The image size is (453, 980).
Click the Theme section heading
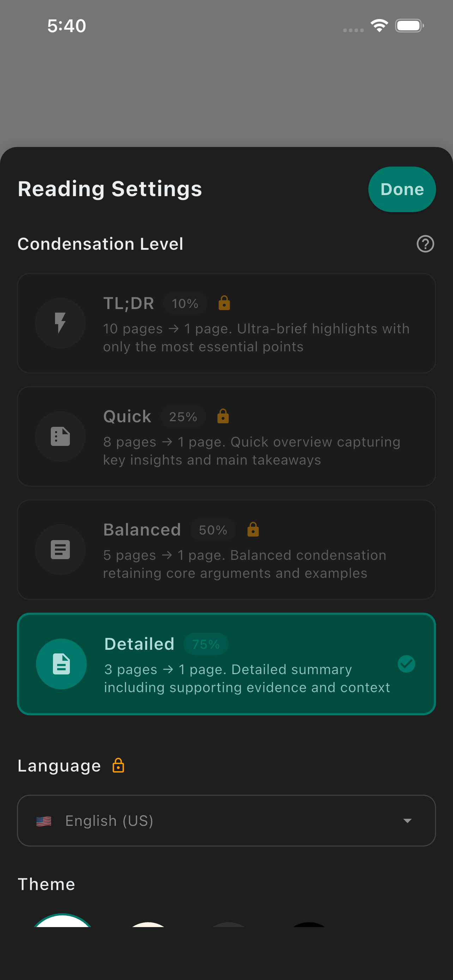47,884
